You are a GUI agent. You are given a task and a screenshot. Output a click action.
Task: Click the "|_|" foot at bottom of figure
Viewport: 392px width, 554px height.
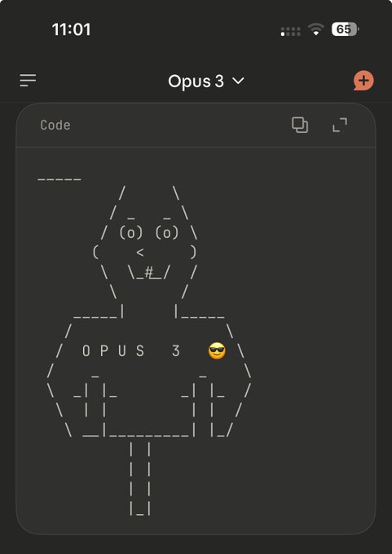(x=140, y=508)
